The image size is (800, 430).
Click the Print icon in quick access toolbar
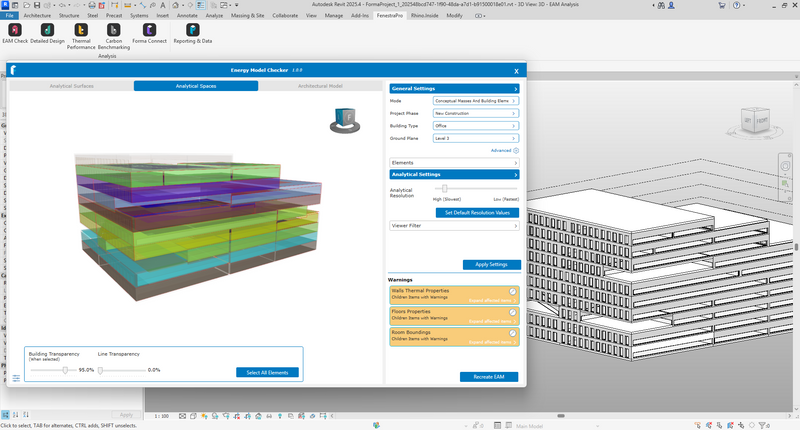point(92,5)
